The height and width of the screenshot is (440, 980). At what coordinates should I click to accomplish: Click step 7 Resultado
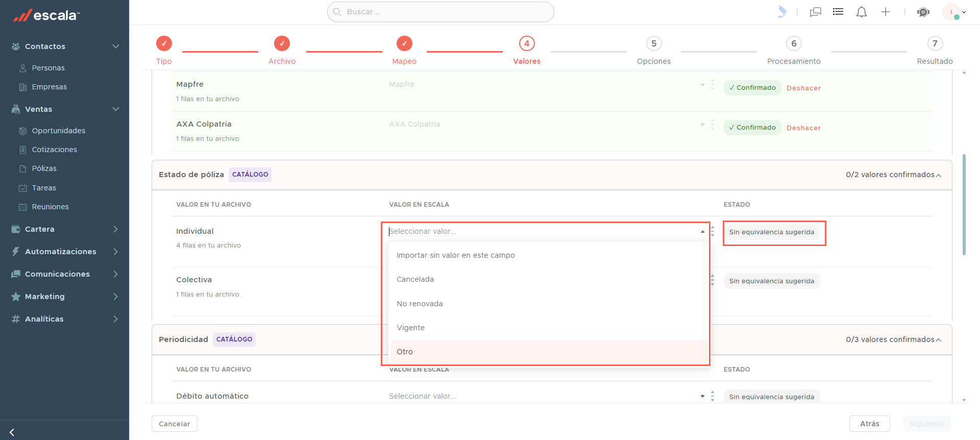pos(935,50)
